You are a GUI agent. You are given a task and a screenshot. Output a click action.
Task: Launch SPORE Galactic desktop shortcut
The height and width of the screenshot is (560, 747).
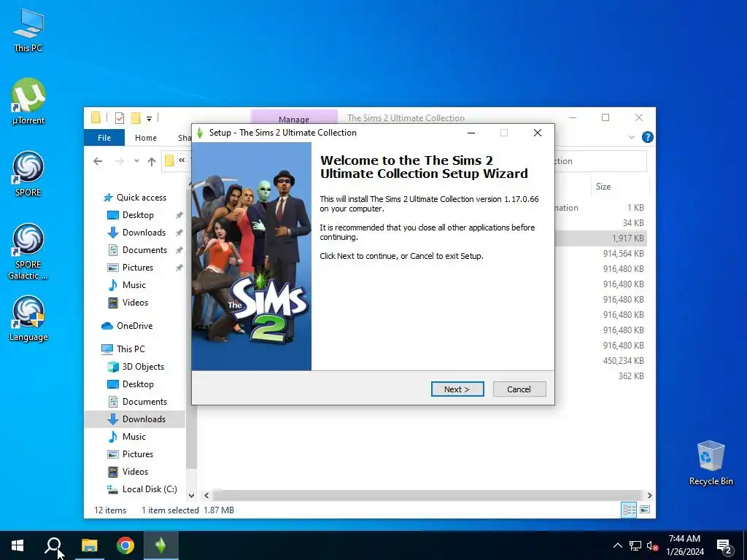(x=28, y=252)
